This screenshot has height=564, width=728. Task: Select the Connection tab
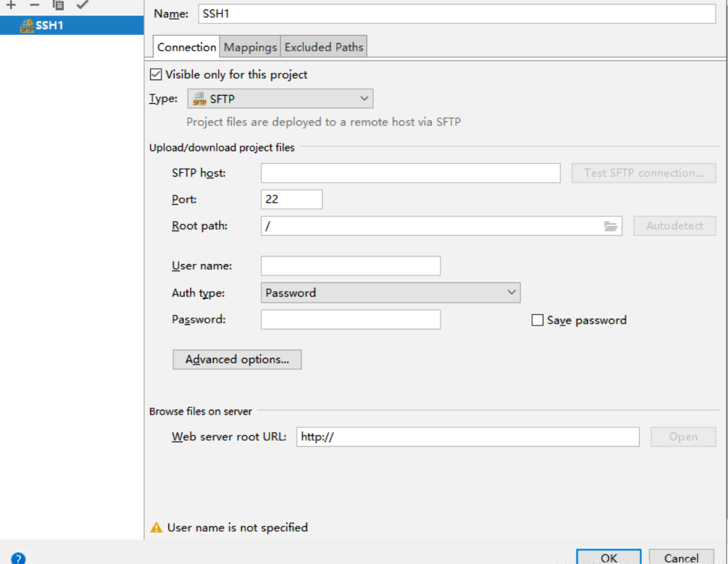click(186, 47)
